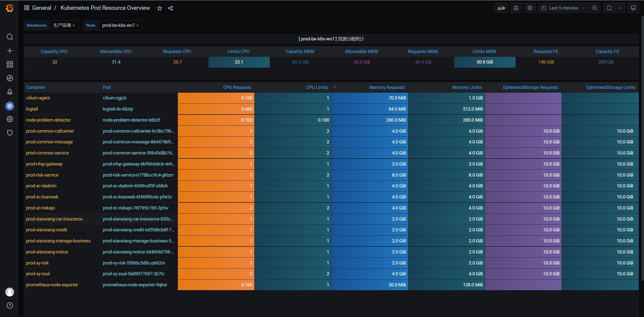
Task: Click the Kubernetes plugin wheel icon
Action: [x=10, y=106]
